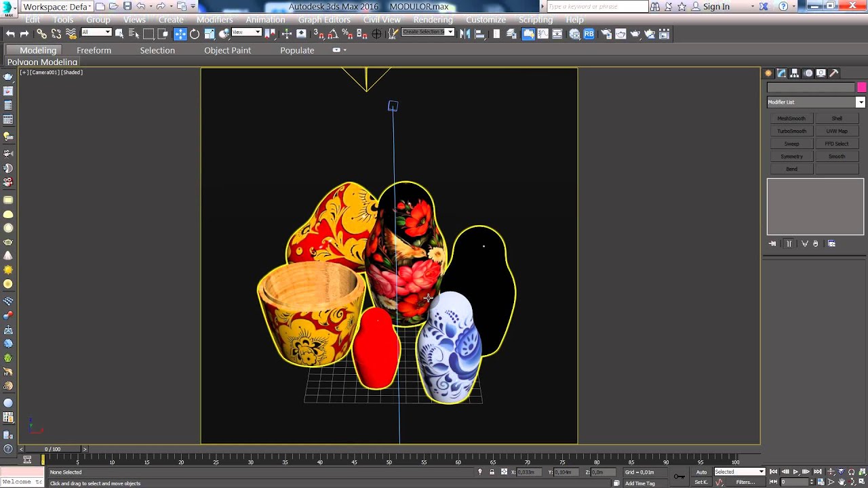Click the time slider showing 0 / 100

52,449
